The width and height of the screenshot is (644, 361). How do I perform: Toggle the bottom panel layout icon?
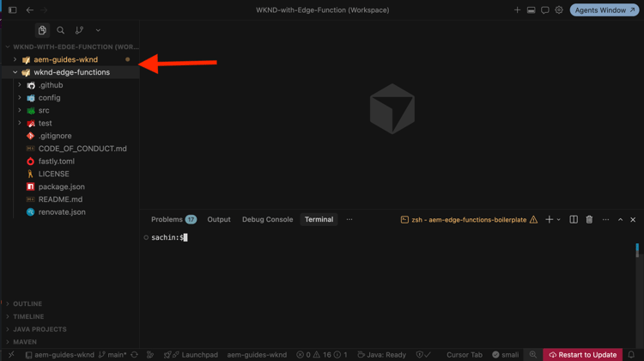click(531, 9)
